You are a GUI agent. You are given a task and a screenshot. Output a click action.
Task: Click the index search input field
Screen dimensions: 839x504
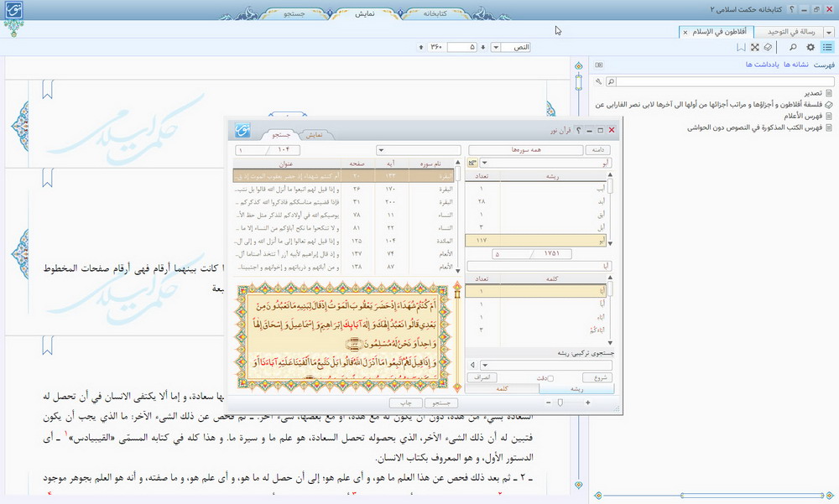[x=724, y=81]
